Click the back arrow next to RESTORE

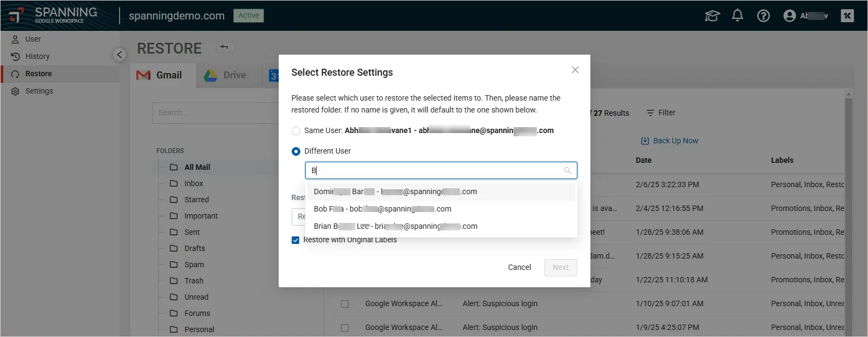pyautogui.click(x=225, y=47)
